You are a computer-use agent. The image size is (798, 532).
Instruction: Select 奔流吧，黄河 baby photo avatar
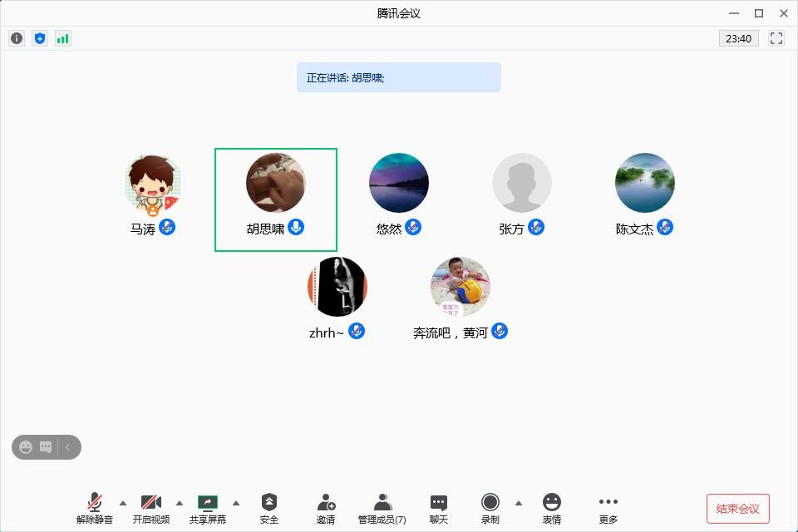(x=461, y=287)
